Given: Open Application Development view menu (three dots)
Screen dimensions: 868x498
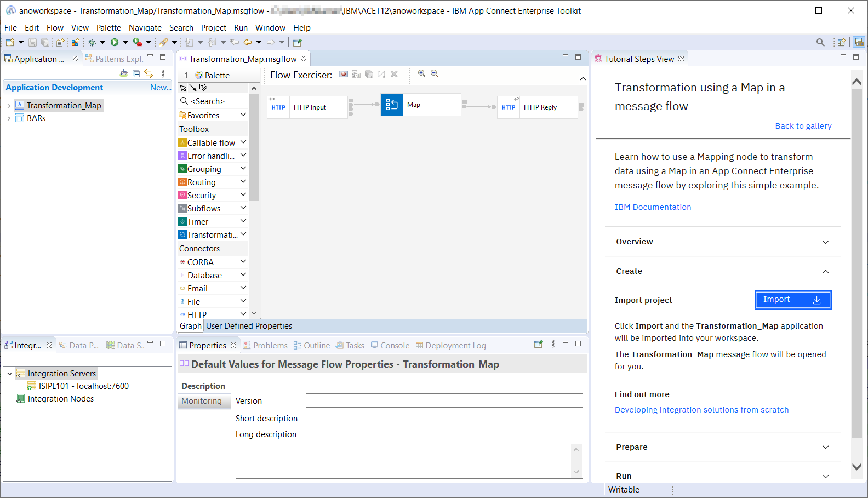Looking at the screenshot, I should 163,73.
